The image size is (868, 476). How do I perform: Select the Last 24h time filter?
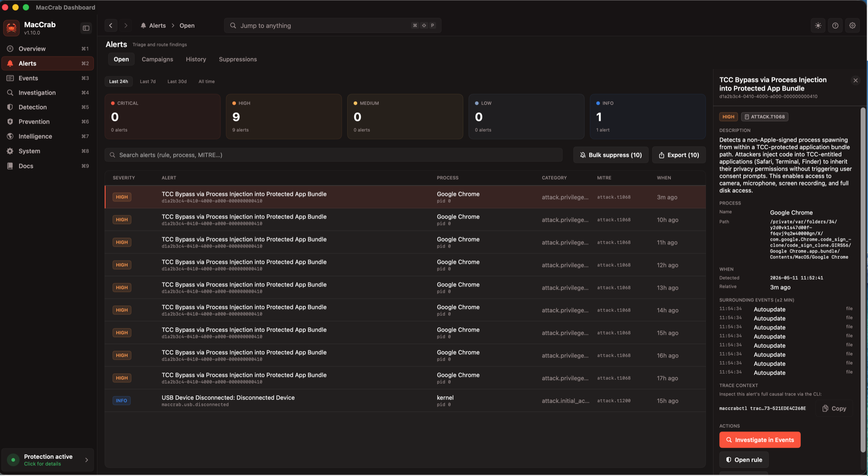point(118,82)
